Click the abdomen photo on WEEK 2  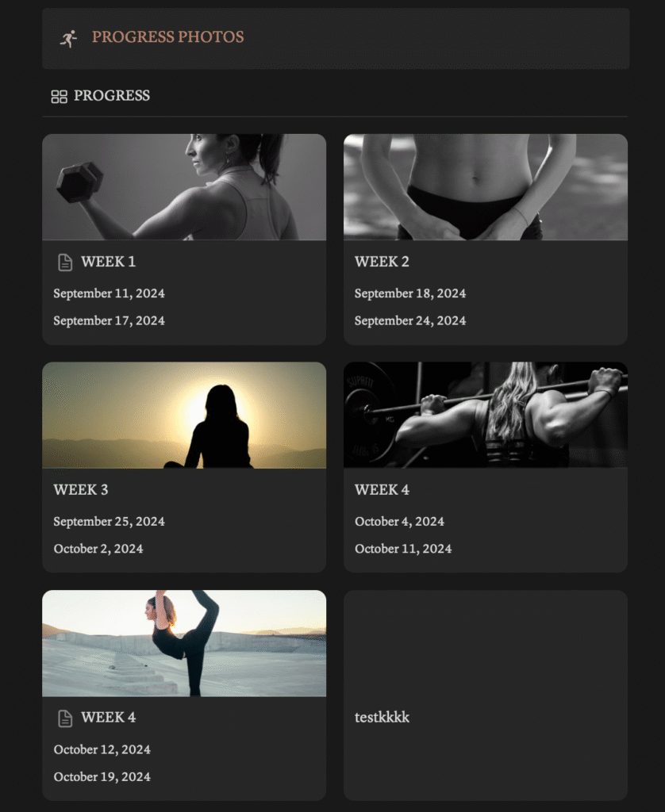[x=485, y=187]
